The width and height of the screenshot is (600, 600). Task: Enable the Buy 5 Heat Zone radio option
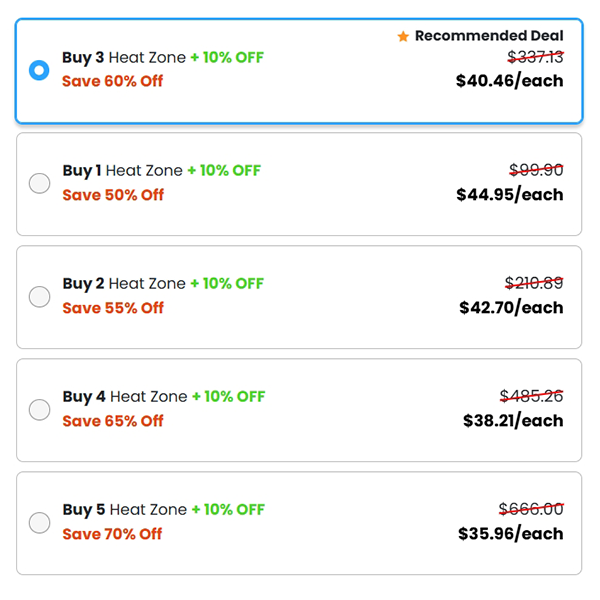(39, 522)
